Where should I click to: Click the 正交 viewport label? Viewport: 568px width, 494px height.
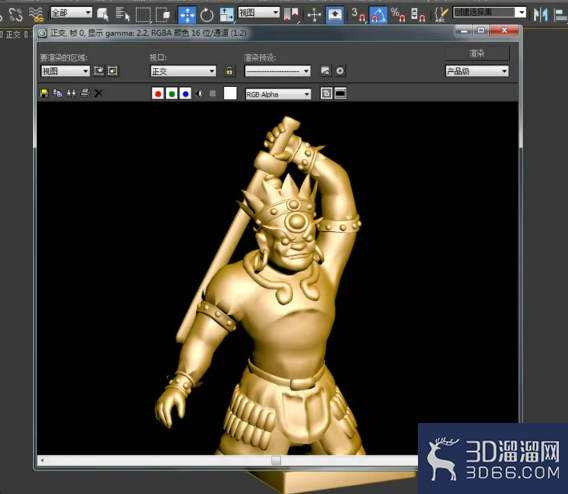coord(13,34)
